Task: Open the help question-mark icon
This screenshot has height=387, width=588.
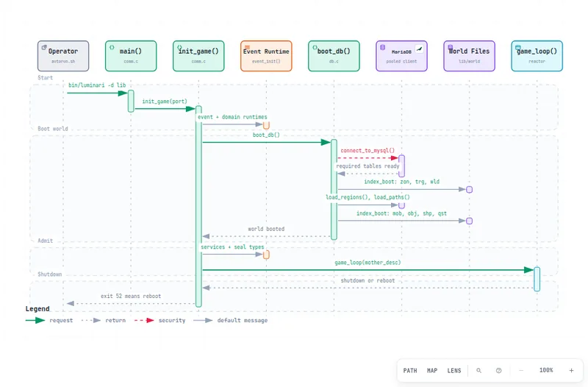Action: click(499, 371)
